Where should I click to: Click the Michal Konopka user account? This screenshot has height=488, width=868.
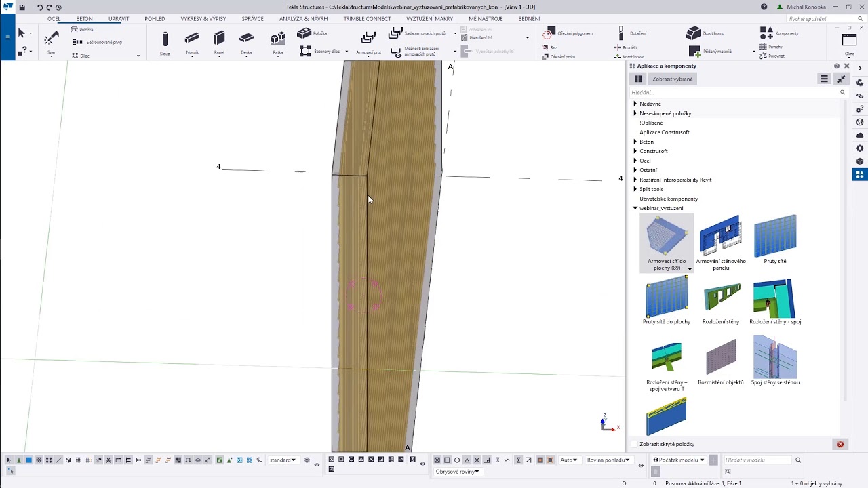(802, 7)
